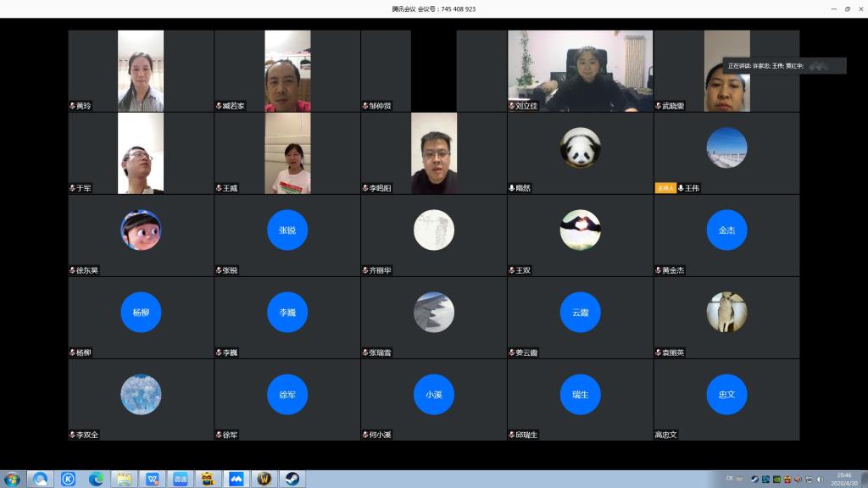
Task: Click the orange 主持人 host badge
Action: coord(665,188)
